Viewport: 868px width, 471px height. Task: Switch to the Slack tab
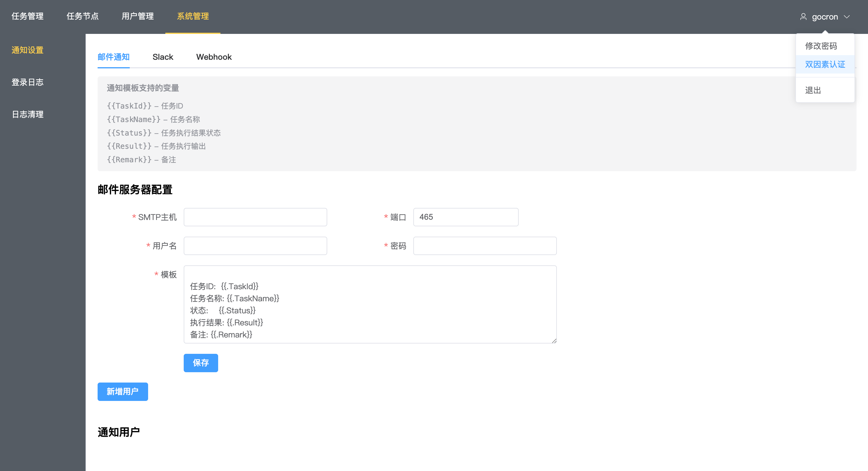coord(163,57)
